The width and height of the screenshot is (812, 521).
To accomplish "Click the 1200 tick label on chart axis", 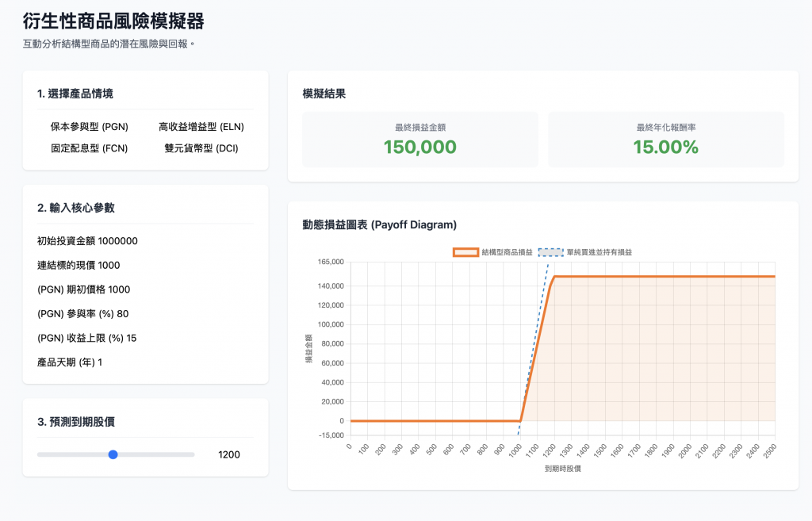I will tap(550, 450).
